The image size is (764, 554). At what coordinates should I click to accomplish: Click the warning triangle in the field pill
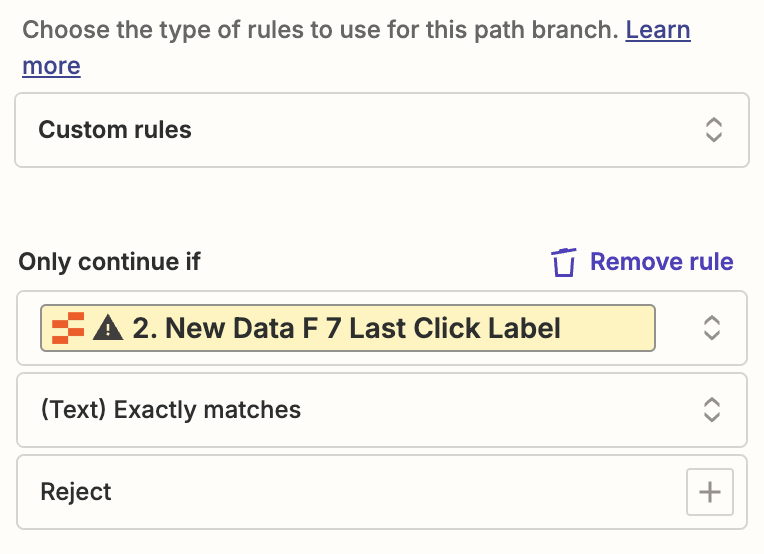click(108, 328)
